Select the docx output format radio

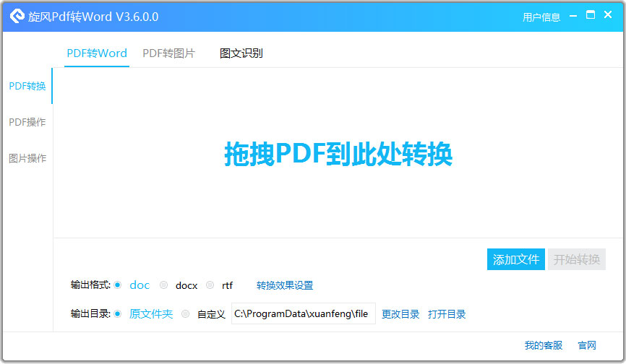point(163,285)
